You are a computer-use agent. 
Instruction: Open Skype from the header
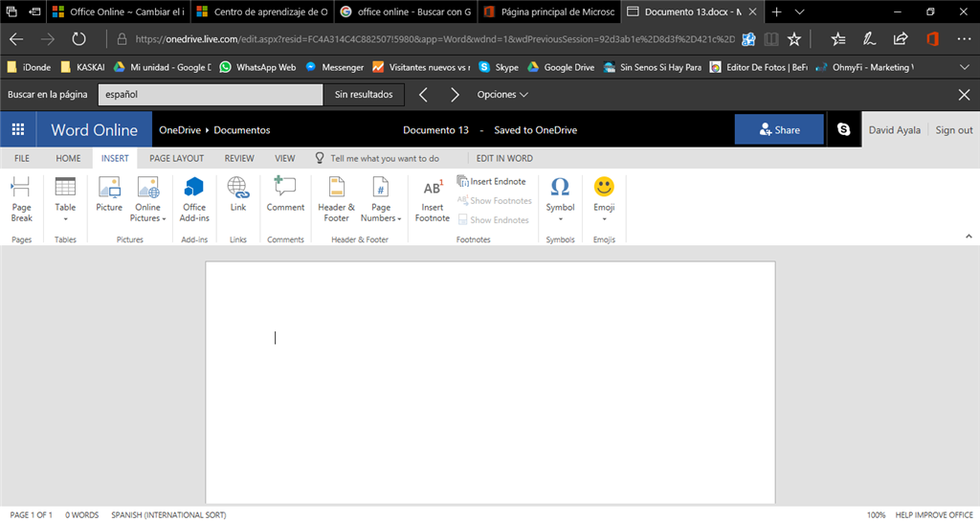pos(844,129)
